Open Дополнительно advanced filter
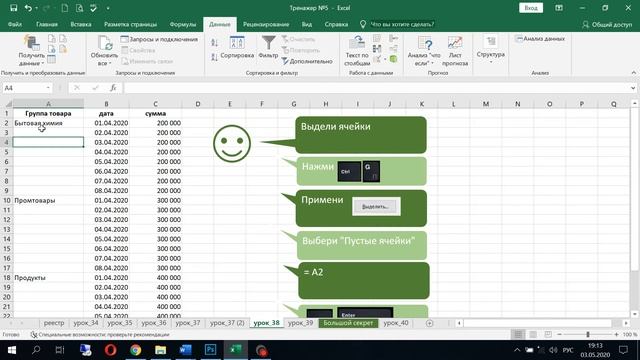The image size is (640, 360). 307,61
